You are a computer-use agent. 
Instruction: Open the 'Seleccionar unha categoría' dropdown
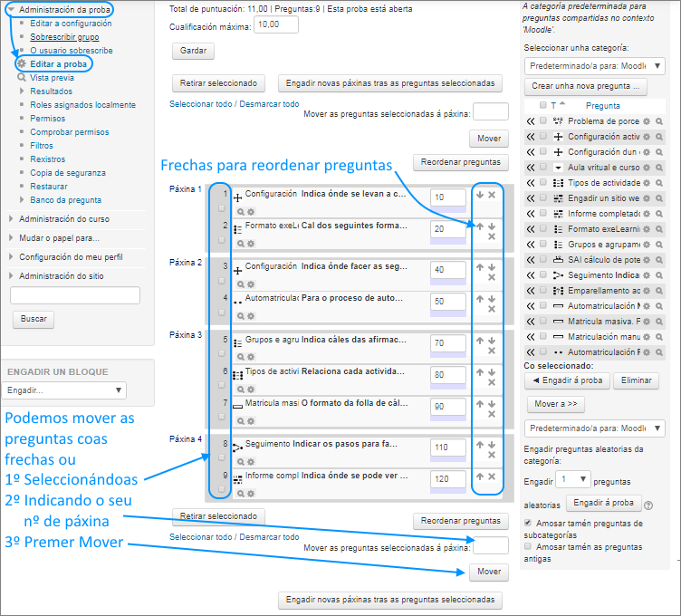point(595,66)
